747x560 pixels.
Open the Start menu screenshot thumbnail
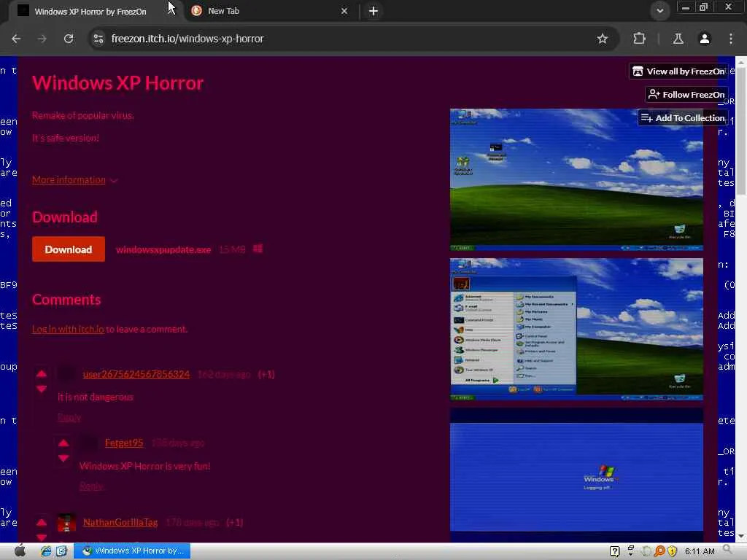tap(576, 329)
